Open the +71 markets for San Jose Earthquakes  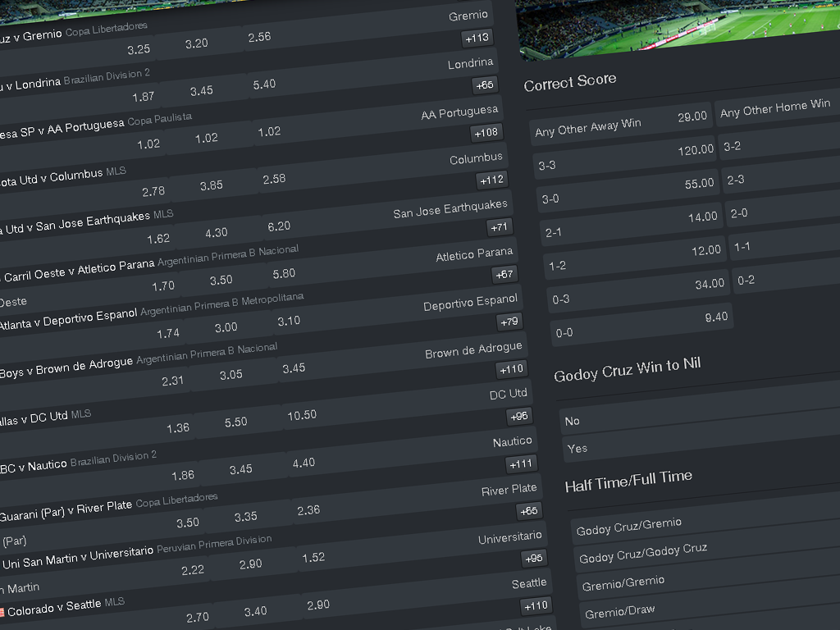click(x=498, y=226)
